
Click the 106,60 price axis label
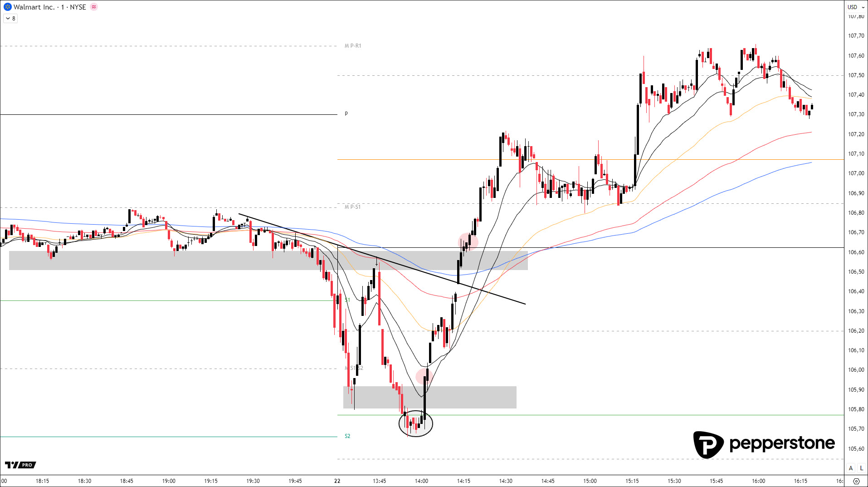coord(856,252)
